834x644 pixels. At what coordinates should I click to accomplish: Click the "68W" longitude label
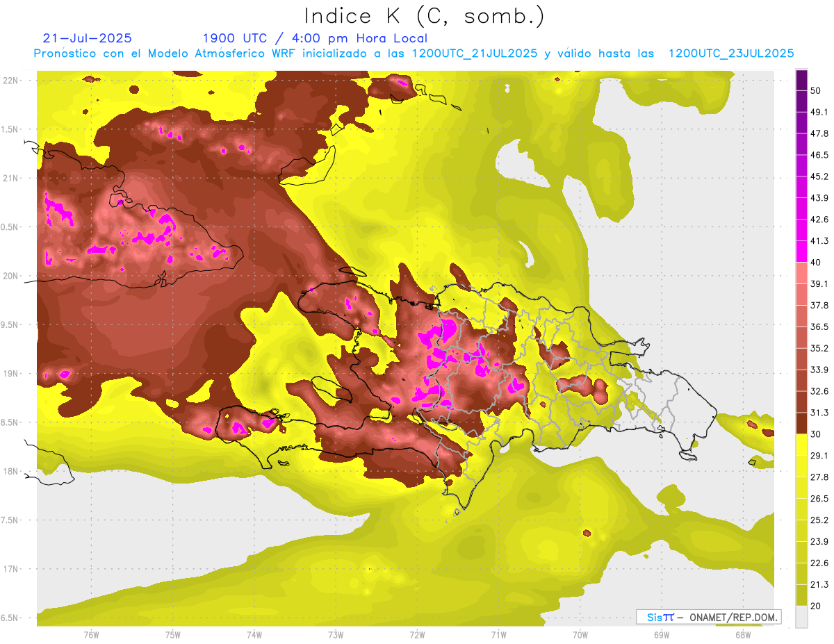pos(742,634)
